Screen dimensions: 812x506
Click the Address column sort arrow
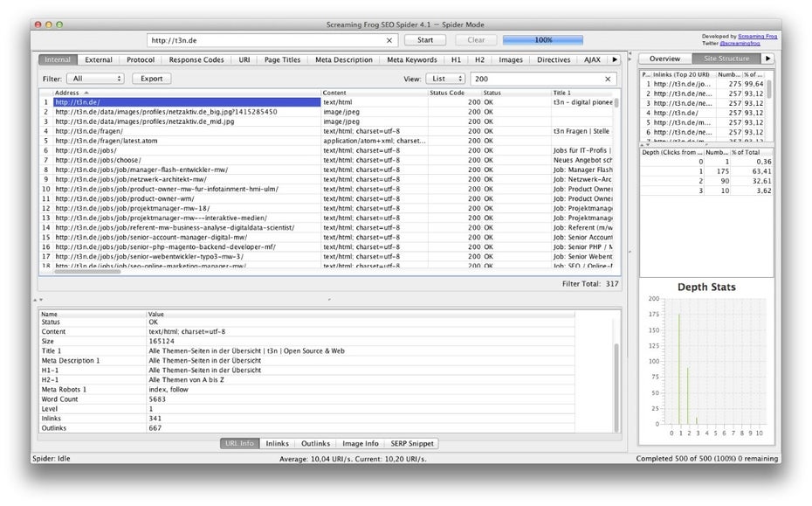86,93
